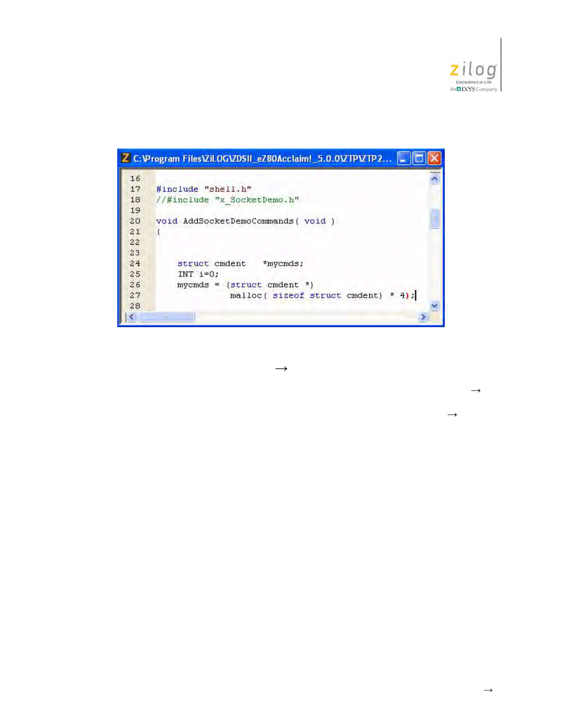562x728 pixels.
Task: Click the #include "shell.h" line
Action: coord(204,189)
